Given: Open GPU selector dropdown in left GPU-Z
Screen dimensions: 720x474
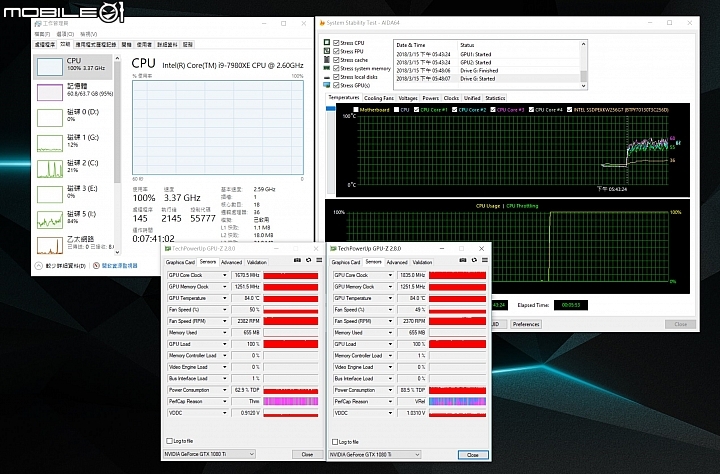Looking at the screenshot, I should point(209,454).
